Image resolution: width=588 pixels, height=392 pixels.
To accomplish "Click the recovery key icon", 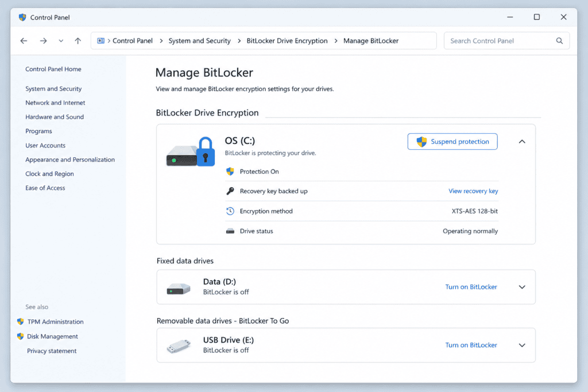I will click(230, 191).
